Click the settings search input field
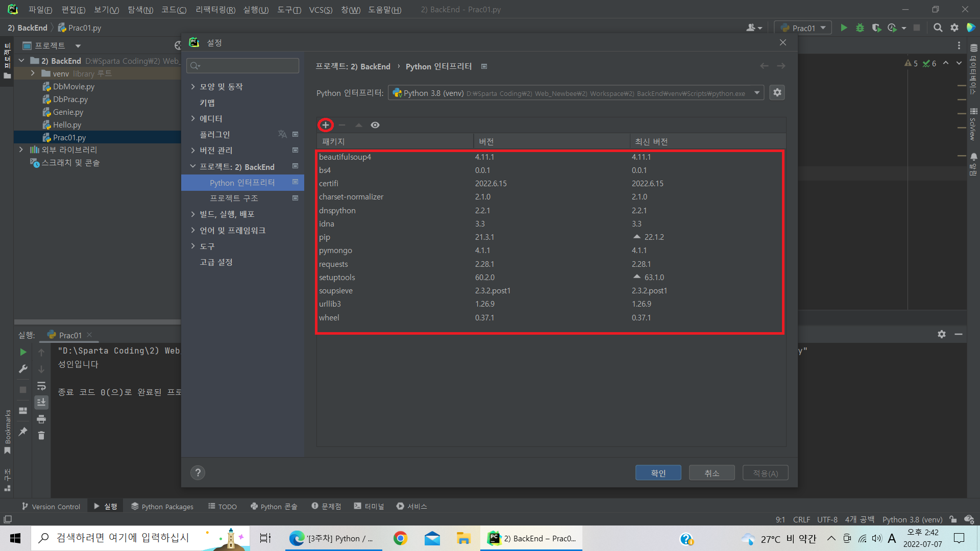 point(248,66)
